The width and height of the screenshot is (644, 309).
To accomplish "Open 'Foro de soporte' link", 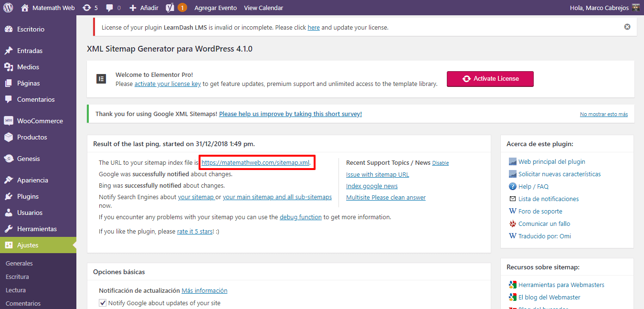I will 540,211.
